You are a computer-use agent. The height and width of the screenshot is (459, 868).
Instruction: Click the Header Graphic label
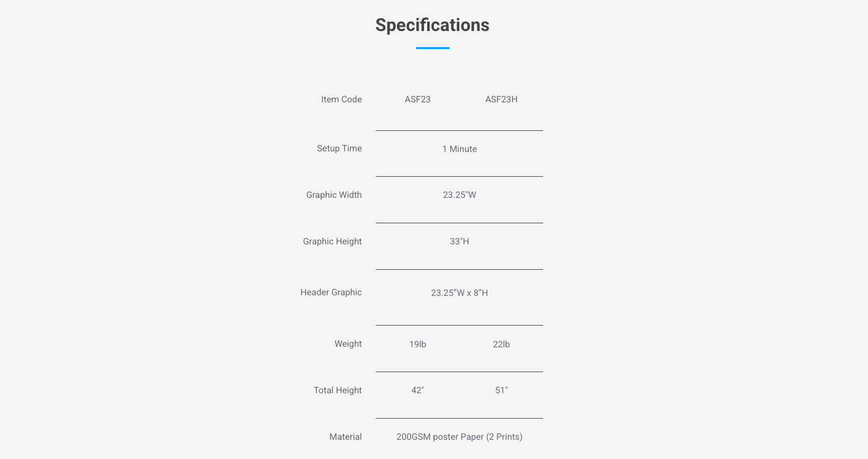pyautogui.click(x=331, y=292)
